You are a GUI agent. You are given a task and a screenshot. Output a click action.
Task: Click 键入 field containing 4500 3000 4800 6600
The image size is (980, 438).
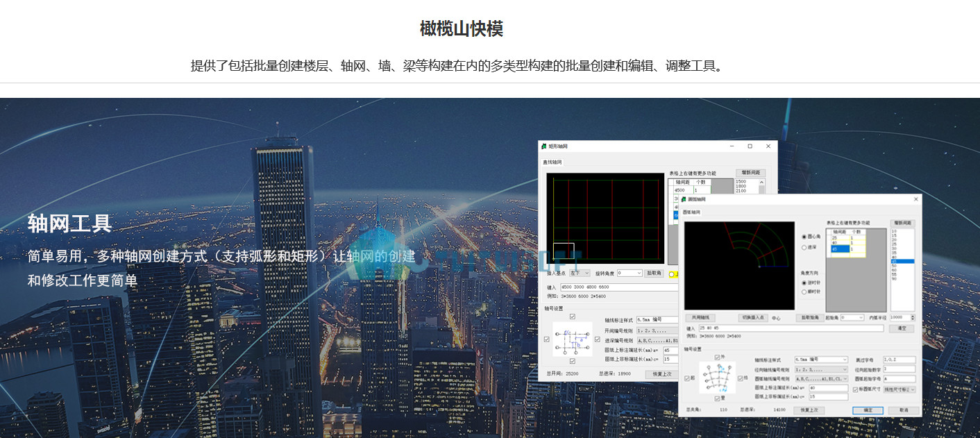(x=619, y=287)
